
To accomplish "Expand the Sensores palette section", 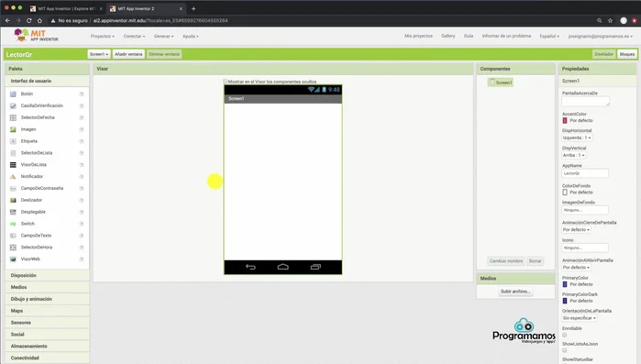I will (48, 323).
